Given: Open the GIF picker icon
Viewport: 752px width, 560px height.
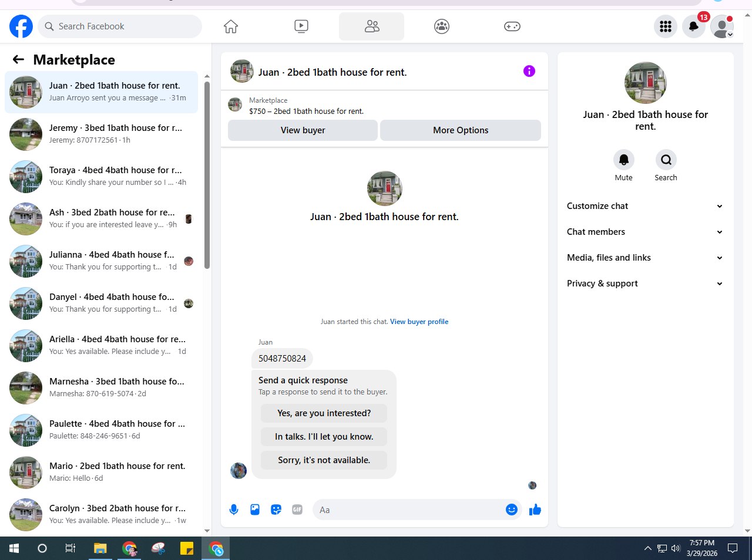Looking at the screenshot, I should coord(297,510).
